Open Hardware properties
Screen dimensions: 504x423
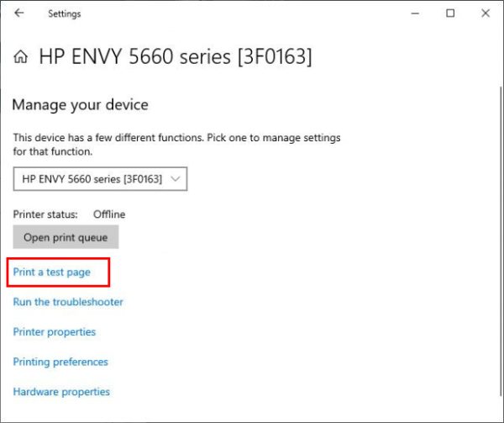pos(61,392)
